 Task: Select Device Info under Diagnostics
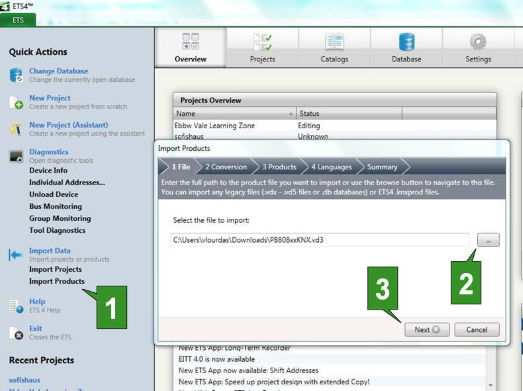[48, 170]
